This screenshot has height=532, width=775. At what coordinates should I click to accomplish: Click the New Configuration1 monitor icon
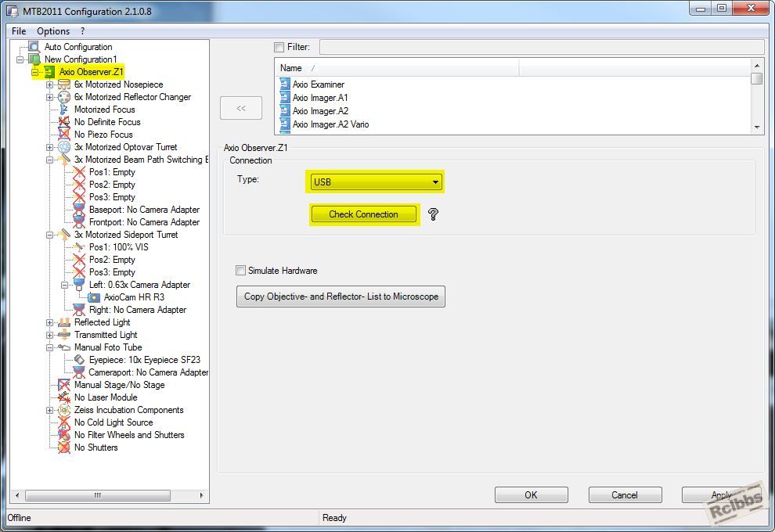34,59
